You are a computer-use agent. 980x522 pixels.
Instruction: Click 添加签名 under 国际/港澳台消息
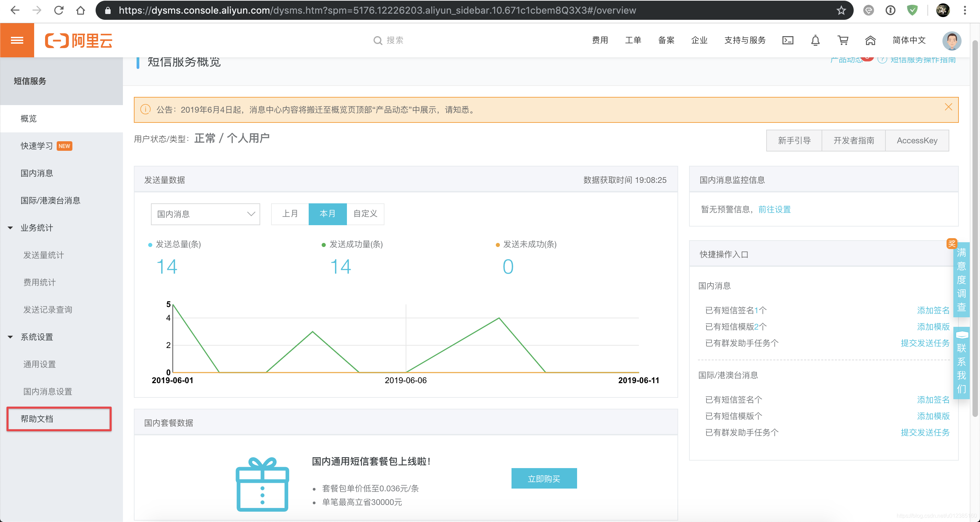[x=933, y=400]
